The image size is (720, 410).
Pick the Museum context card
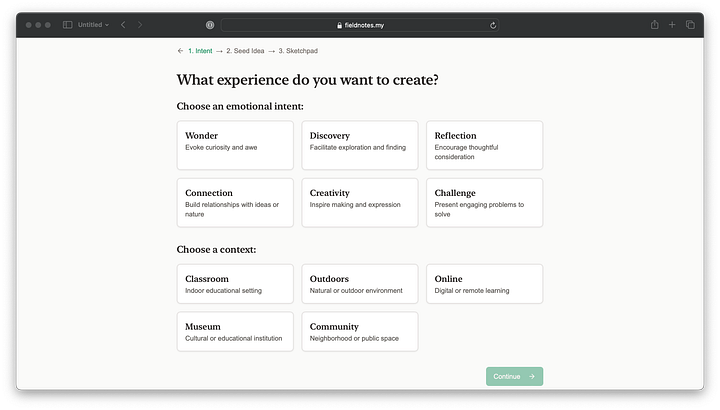click(235, 331)
